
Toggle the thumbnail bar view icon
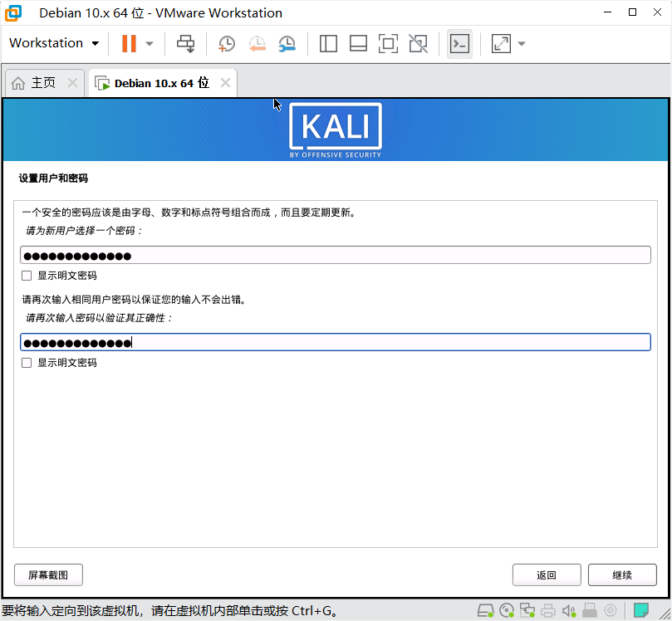click(x=358, y=44)
